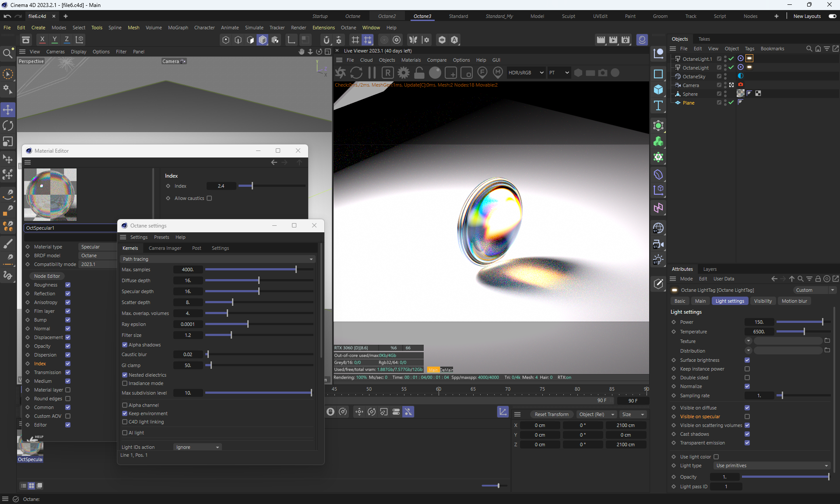This screenshot has width=840, height=504.
Task: Toggle X axis lock
Action: pos(42,39)
